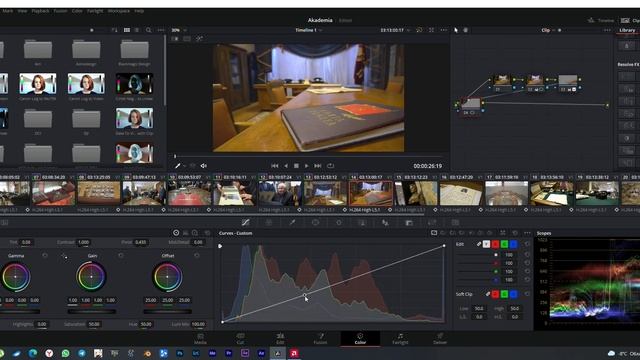Open the Edit menu at bottom page bar
640x360 pixels.
pos(280,338)
